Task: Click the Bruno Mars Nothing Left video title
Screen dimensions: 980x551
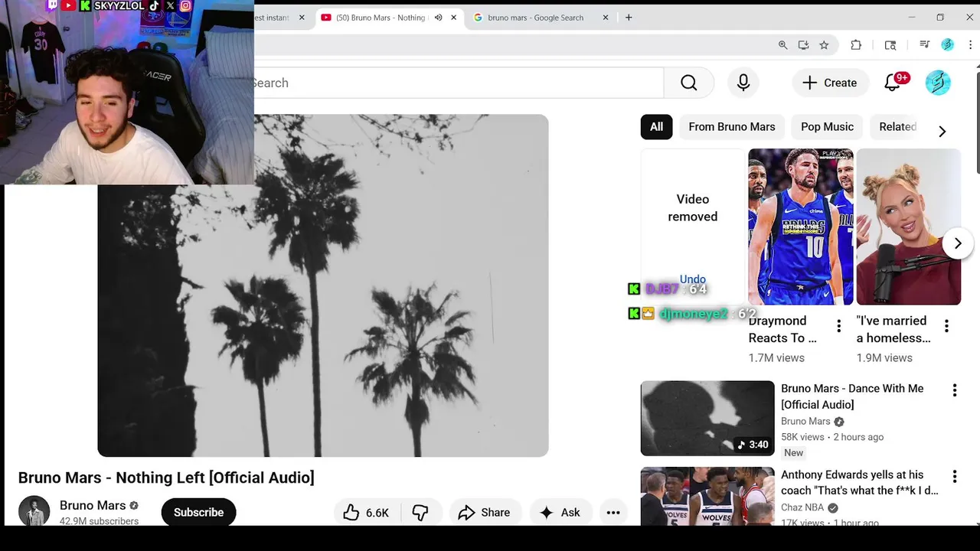Action: 166,478
